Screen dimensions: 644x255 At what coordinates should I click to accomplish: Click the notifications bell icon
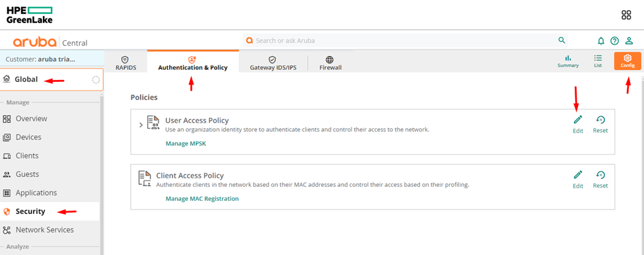pyautogui.click(x=601, y=41)
